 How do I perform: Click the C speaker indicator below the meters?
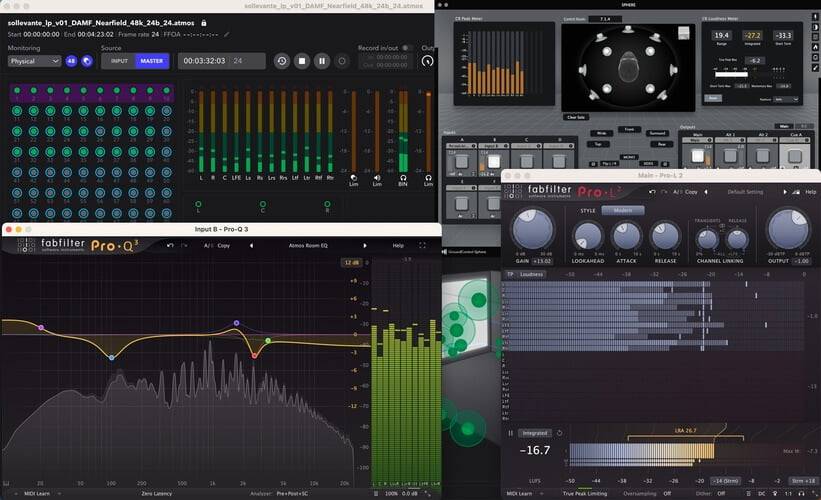(x=263, y=205)
